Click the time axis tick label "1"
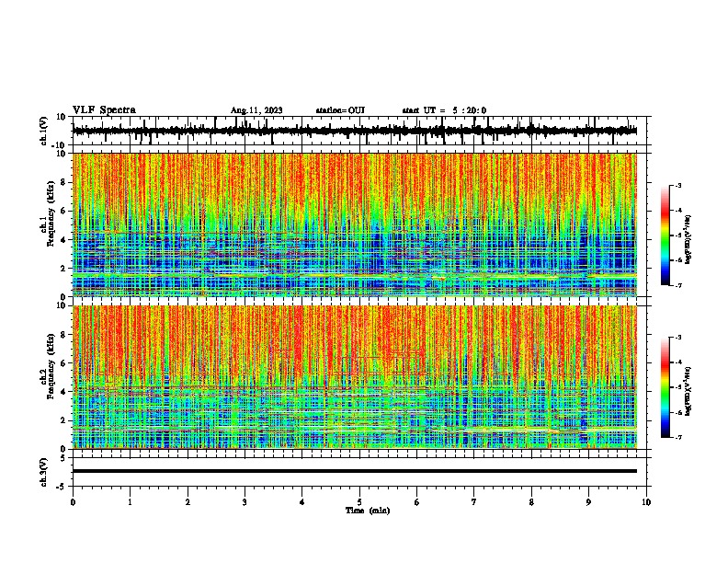This screenshot has height=563, width=728. 130,502
